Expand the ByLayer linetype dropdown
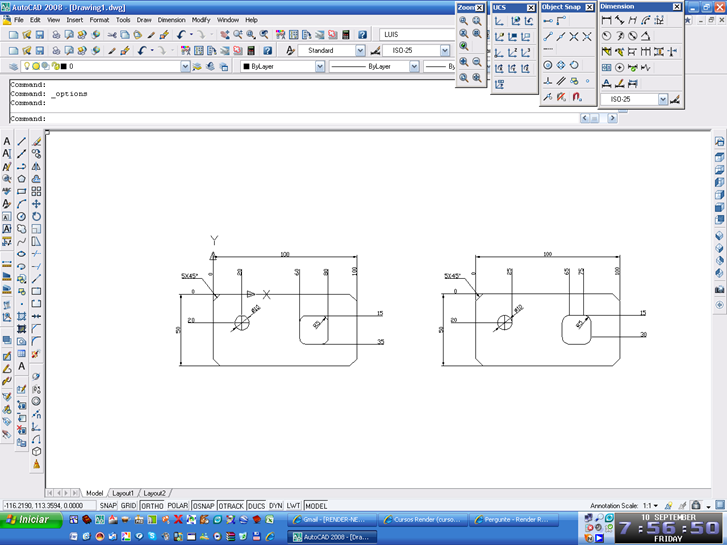 (414, 66)
